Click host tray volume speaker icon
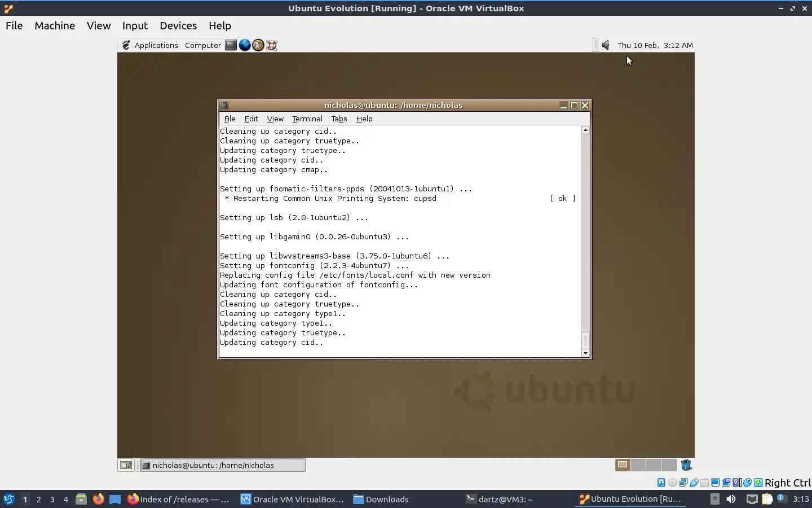This screenshot has width=812, height=508. [731, 499]
